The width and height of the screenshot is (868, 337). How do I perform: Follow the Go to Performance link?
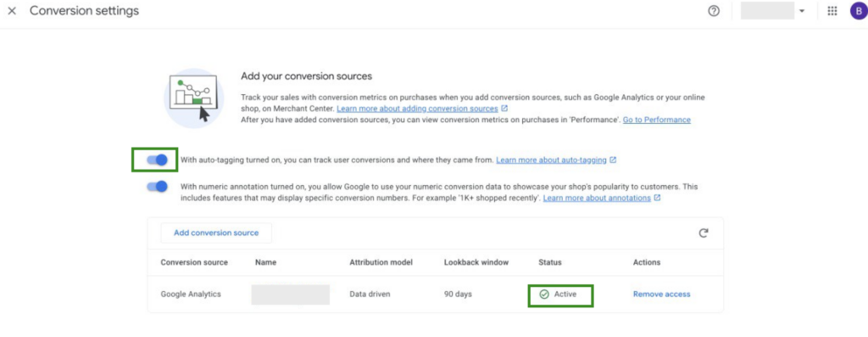pyautogui.click(x=657, y=120)
